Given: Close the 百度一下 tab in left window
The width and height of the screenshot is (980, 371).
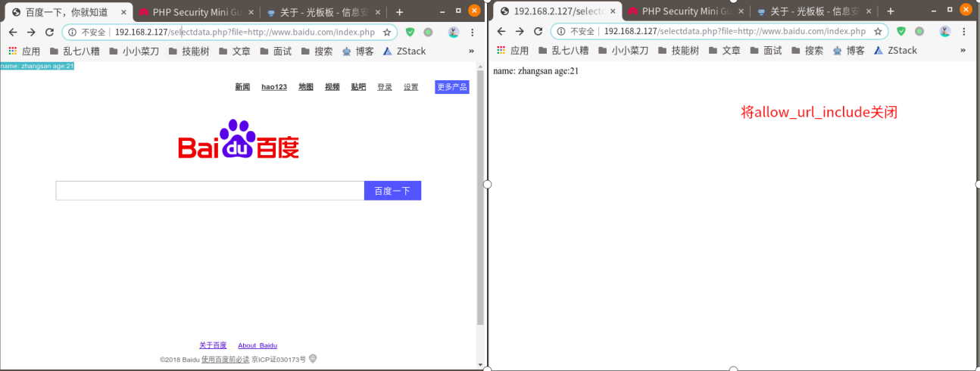Looking at the screenshot, I should [x=123, y=12].
